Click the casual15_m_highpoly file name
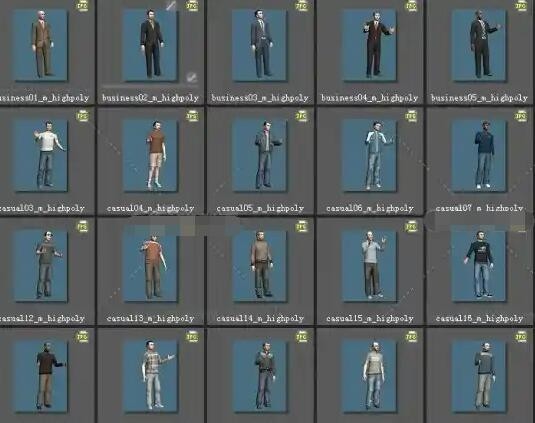The width and height of the screenshot is (535, 423). 370,318
